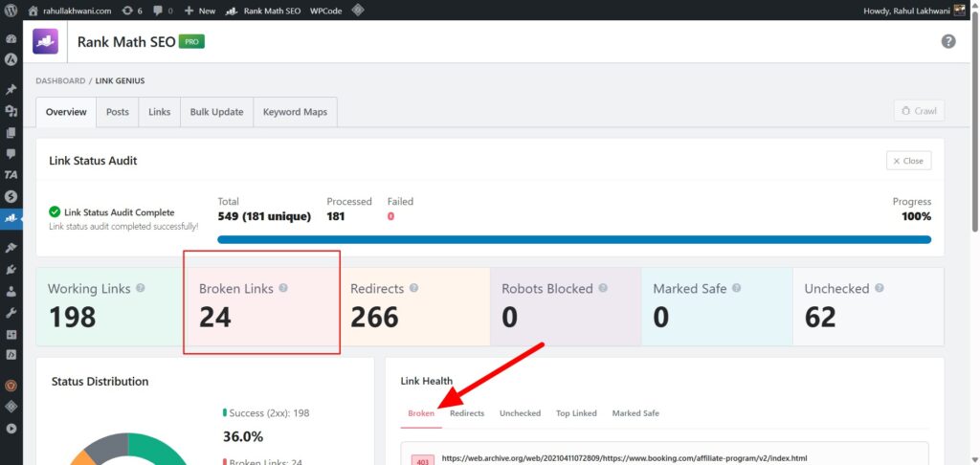Close the Link Status Audit panel

(908, 161)
